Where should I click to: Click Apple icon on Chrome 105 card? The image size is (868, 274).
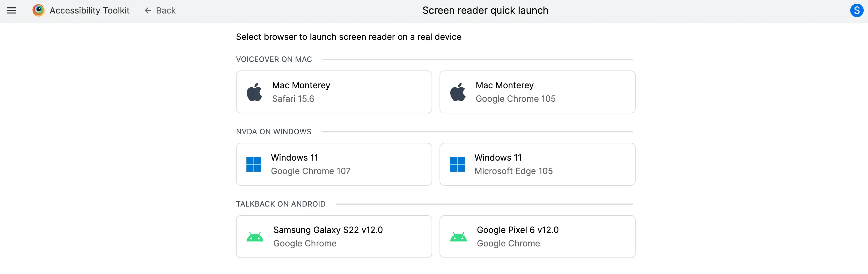tap(458, 92)
